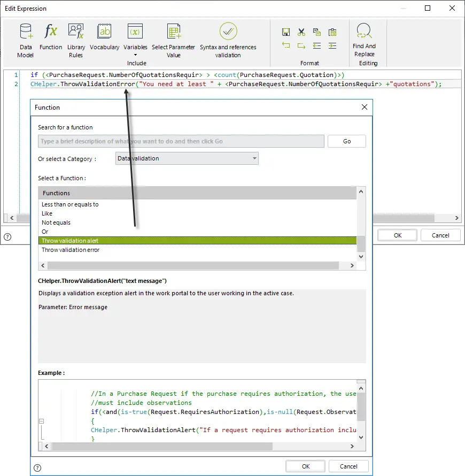The height and width of the screenshot is (476, 465).
Task: Click the Example pane scroll-right arrow
Action: pyautogui.click(x=352, y=446)
